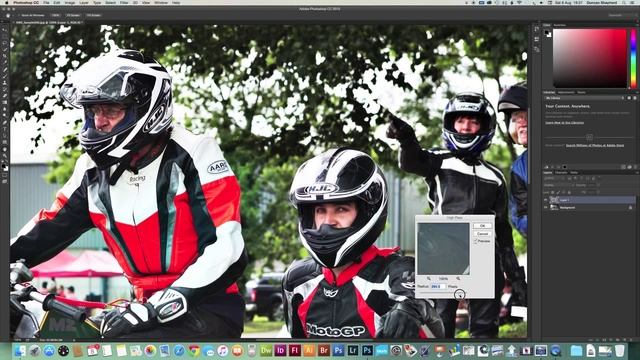Select the Hand tool in options bar
This screenshot has width=640, height=360.
(8, 15)
